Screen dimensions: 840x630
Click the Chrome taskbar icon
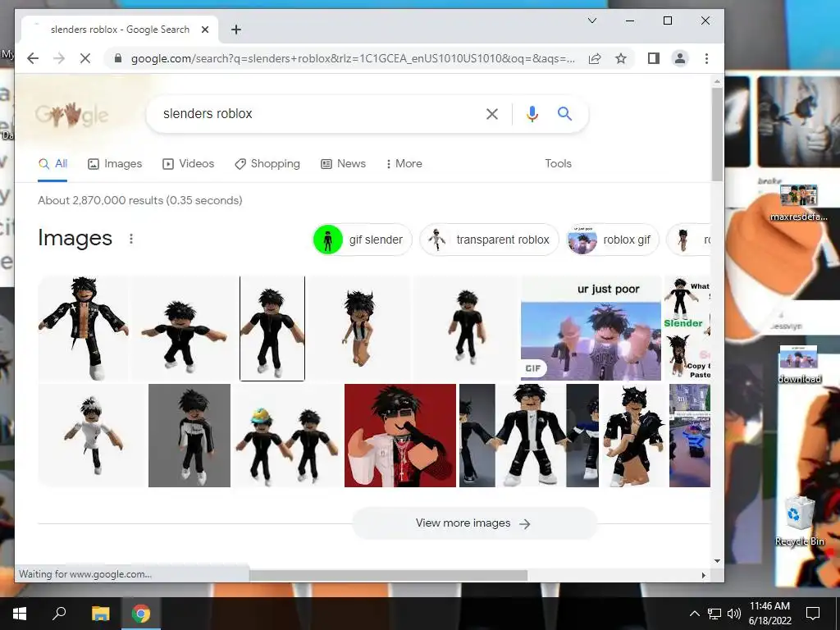(x=141, y=614)
